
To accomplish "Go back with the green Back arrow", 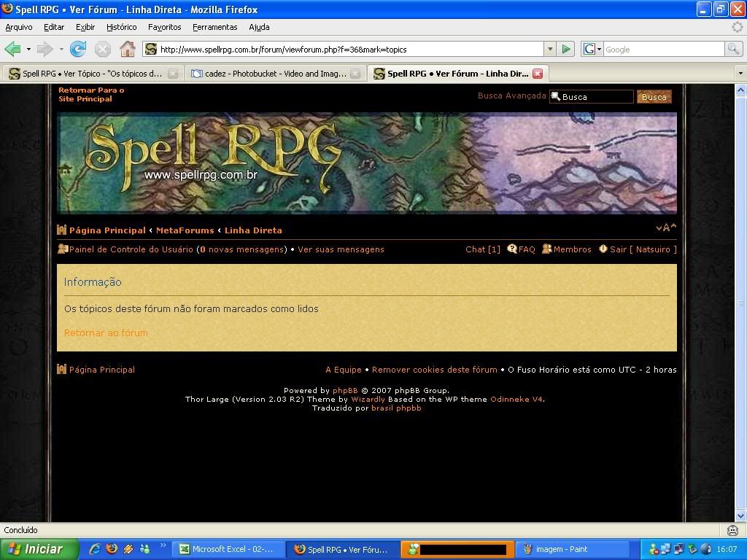I will [x=12, y=49].
